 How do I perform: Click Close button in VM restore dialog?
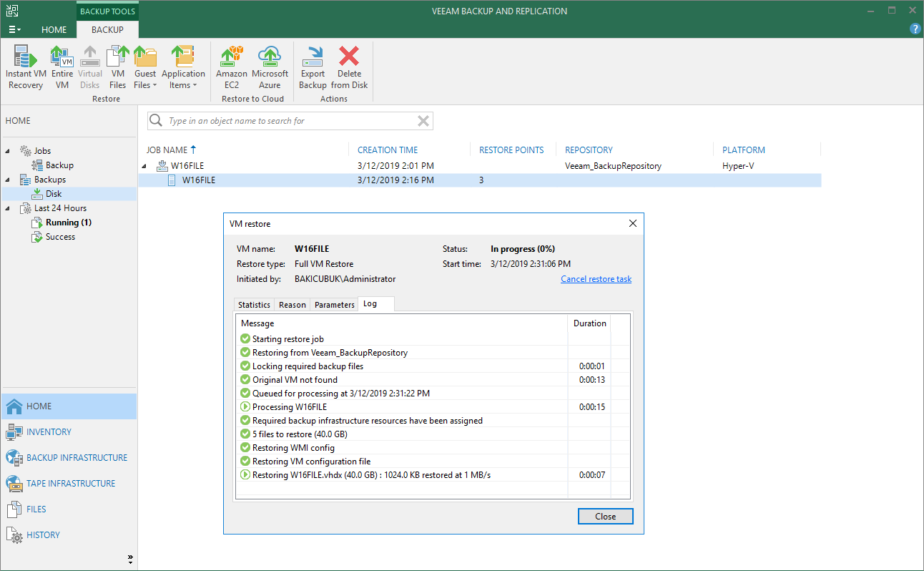click(605, 517)
